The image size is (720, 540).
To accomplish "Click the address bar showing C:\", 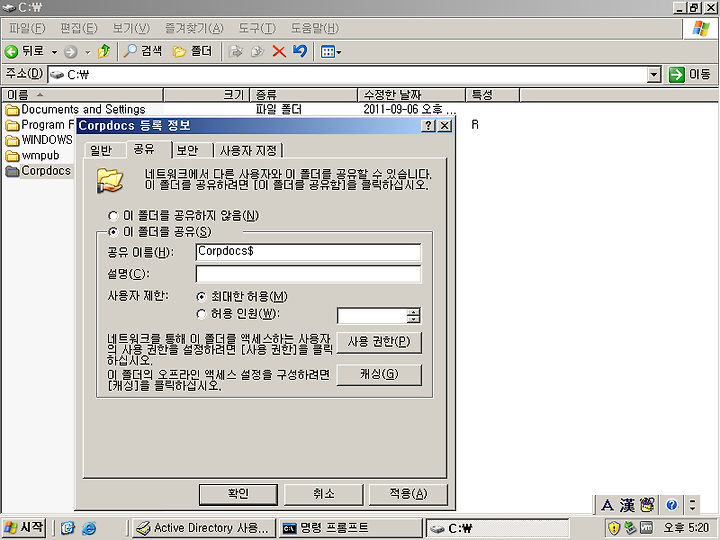I will click(x=347, y=74).
